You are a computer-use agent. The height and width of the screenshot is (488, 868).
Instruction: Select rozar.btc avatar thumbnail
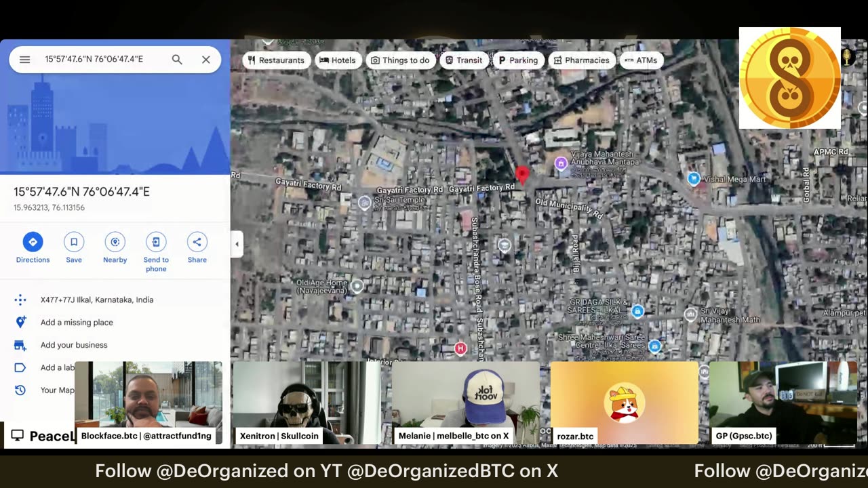click(625, 403)
